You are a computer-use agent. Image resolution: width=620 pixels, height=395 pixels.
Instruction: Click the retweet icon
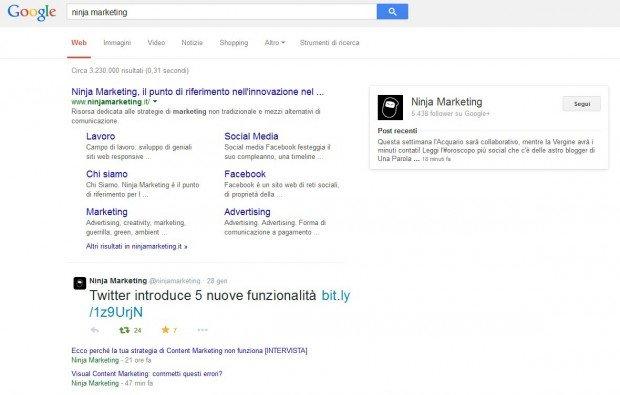point(125,330)
